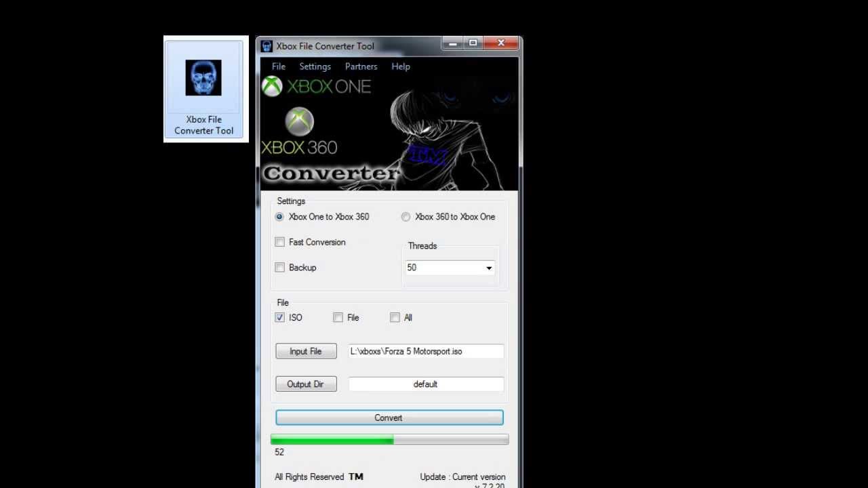Click the input path field with Forza 5 Motorsport.iso
This screenshot has width=868, height=488.
426,351
